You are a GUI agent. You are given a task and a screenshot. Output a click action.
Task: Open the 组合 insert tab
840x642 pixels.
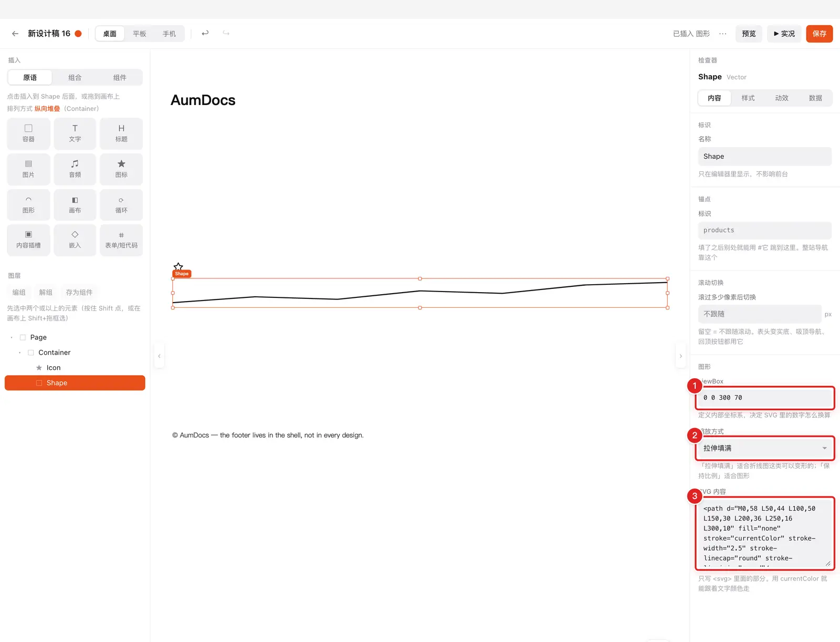coord(75,78)
